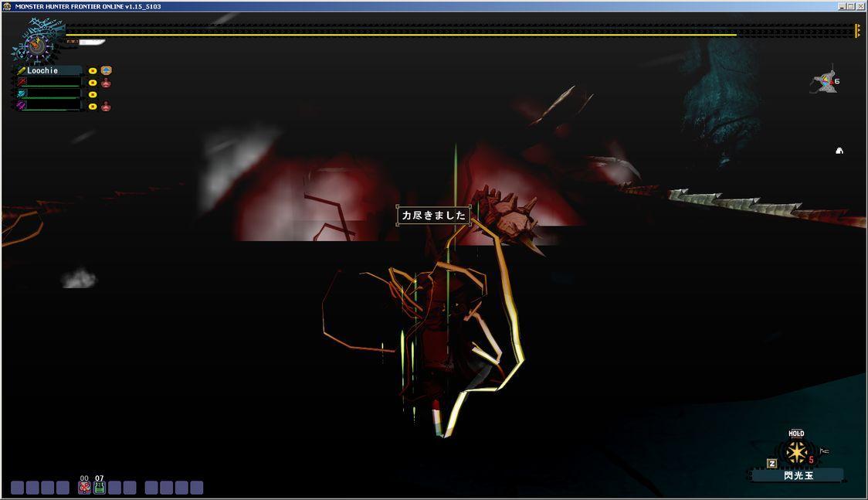868x500 pixels.
Task: Click the second party member's green health bar
Action: tap(50, 87)
